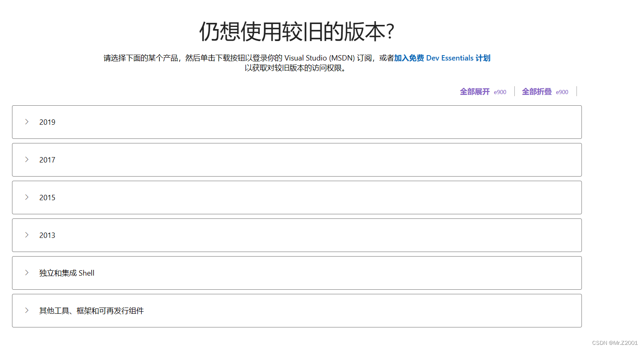Expand the 2017 section chevron

click(x=27, y=160)
